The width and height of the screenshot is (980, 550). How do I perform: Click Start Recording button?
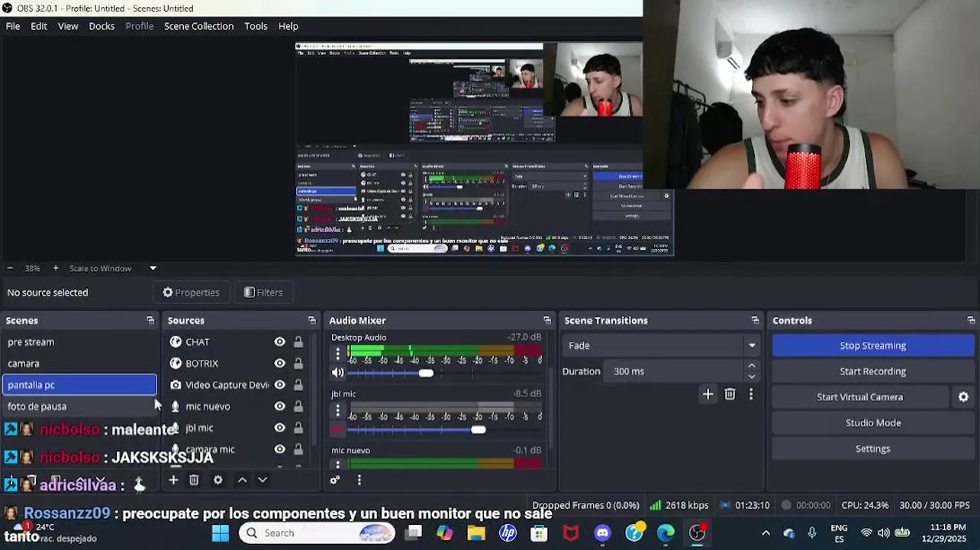click(872, 371)
